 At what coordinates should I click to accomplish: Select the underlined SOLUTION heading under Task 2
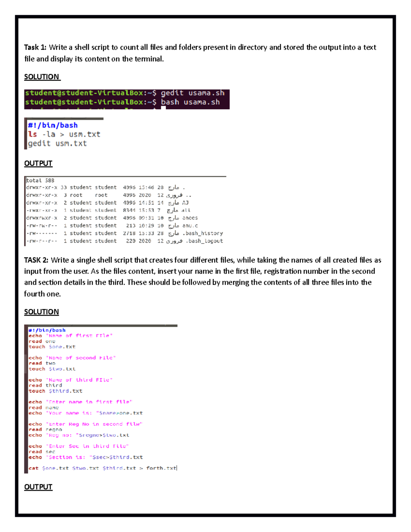pyautogui.click(x=41, y=312)
